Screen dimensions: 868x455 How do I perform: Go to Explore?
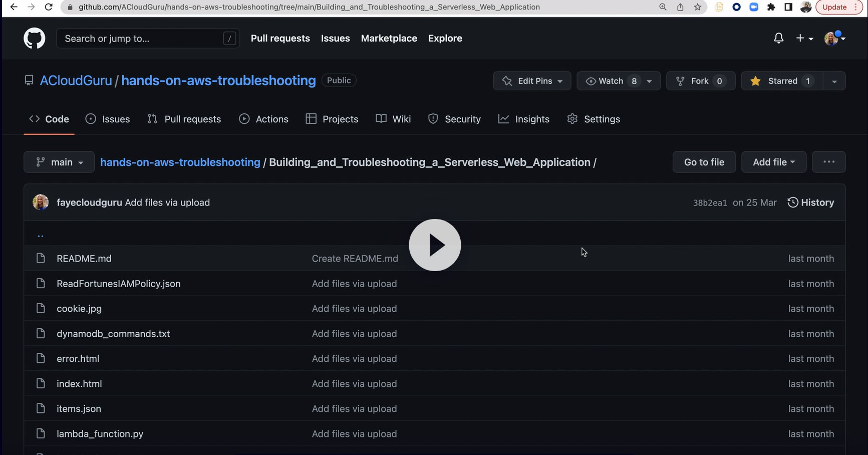click(x=445, y=38)
